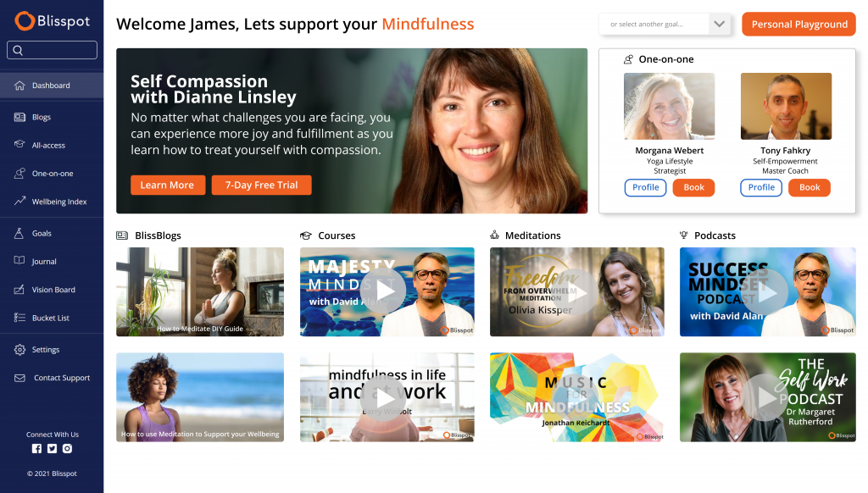
Task: Open the Settings gear icon
Action: (20, 350)
